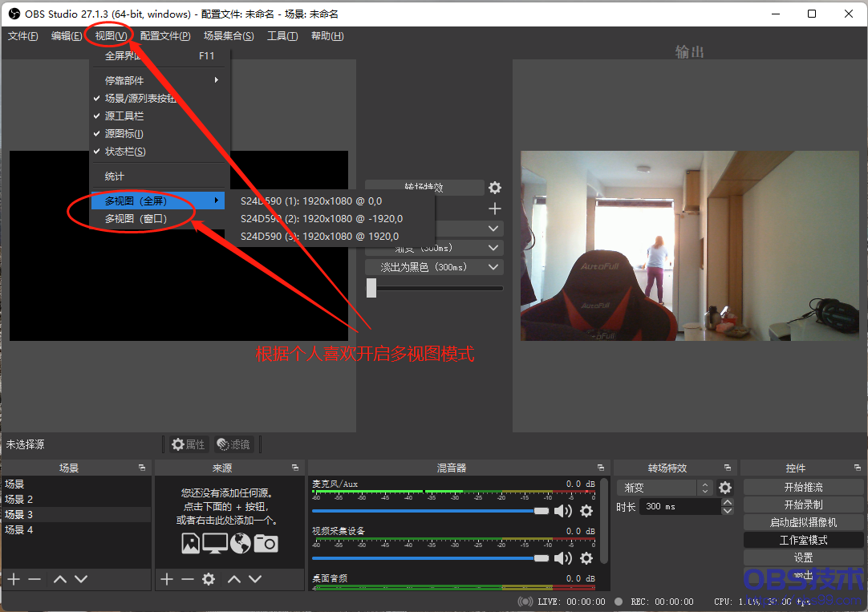Screen dimensions: 868x612
Task: Select 场景 2 in scenes list
Action: [x=19, y=499]
